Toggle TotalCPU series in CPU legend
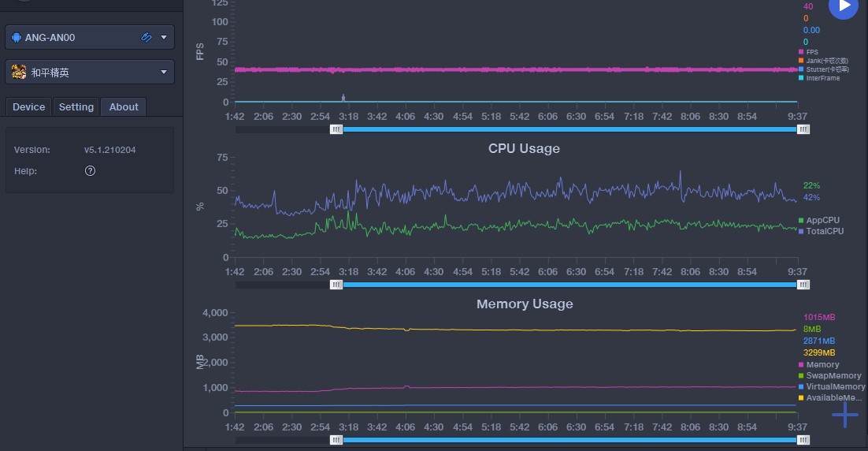The image size is (868, 451). [824, 231]
